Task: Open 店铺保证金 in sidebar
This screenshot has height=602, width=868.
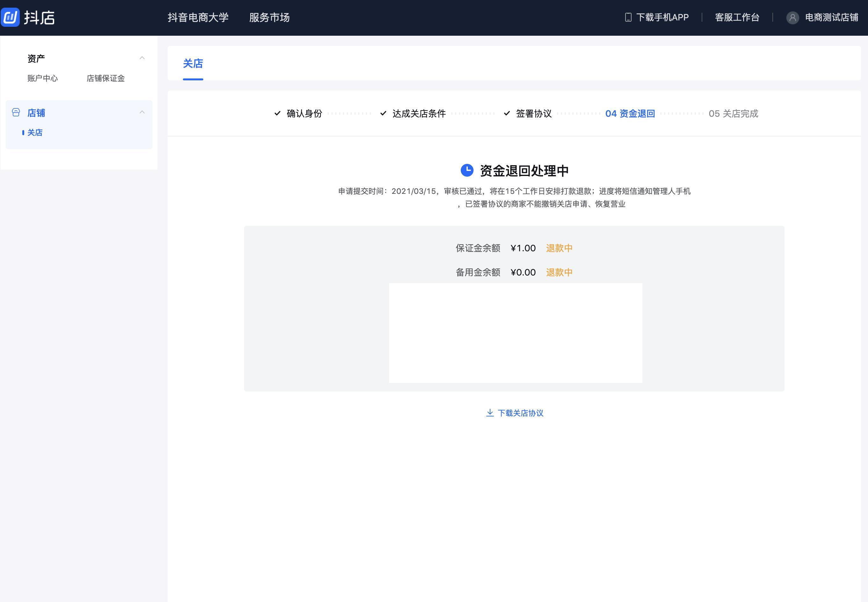Action: point(105,78)
